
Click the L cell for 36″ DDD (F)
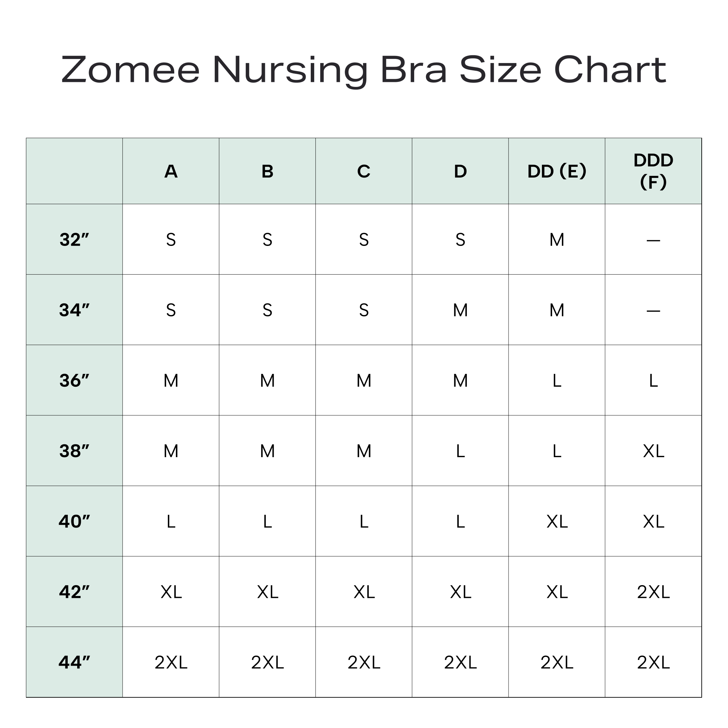(654, 381)
